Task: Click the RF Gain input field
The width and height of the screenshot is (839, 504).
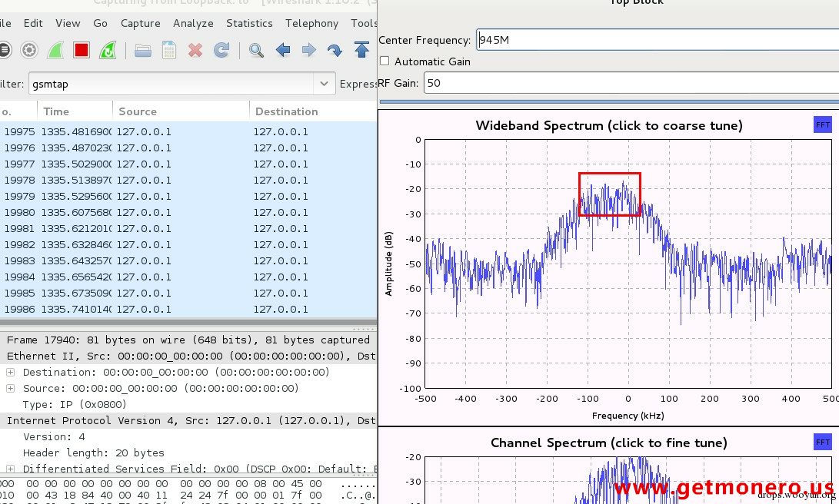Action: (631, 83)
